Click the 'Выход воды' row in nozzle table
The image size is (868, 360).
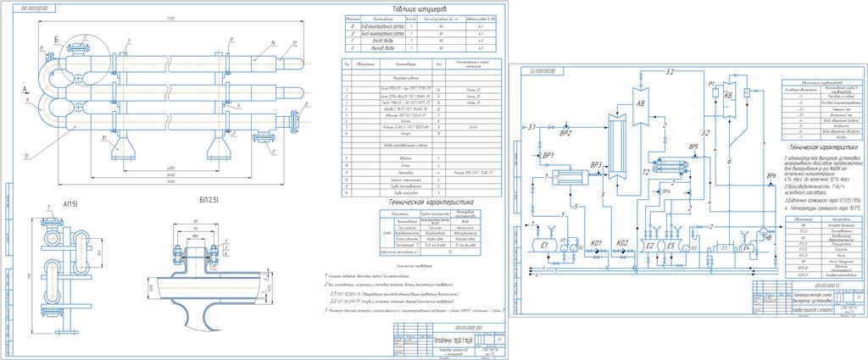pyautogui.click(x=422, y=47)
